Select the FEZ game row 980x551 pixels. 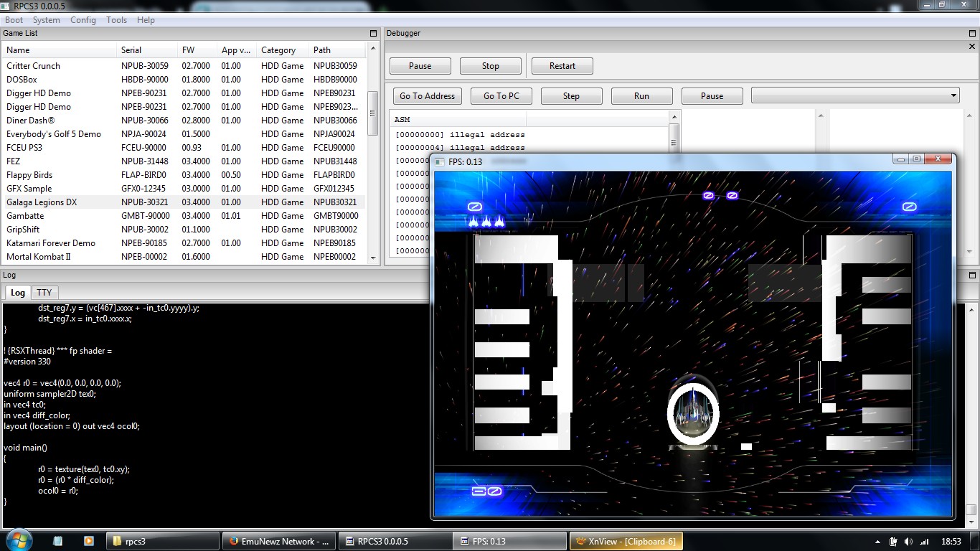coord(184,161)
